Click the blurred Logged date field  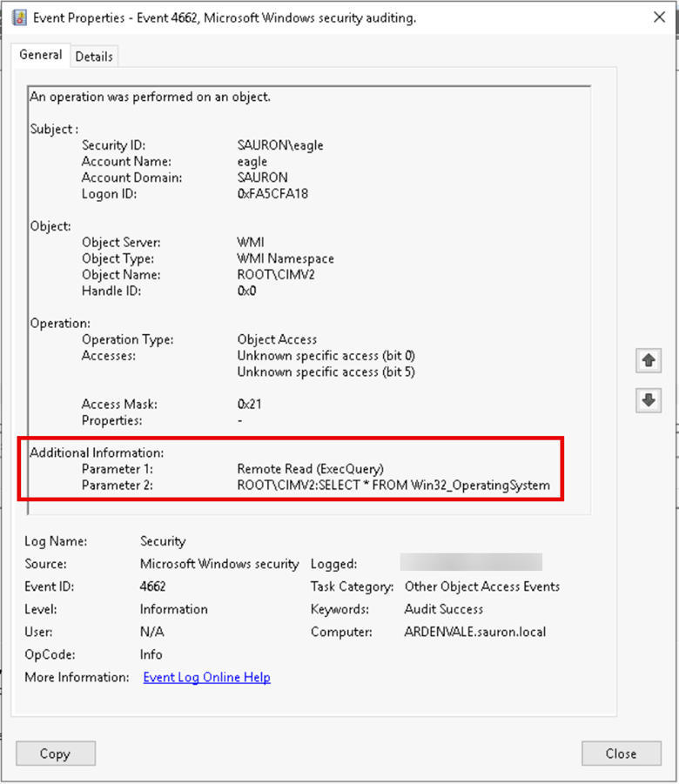point(470,563)
